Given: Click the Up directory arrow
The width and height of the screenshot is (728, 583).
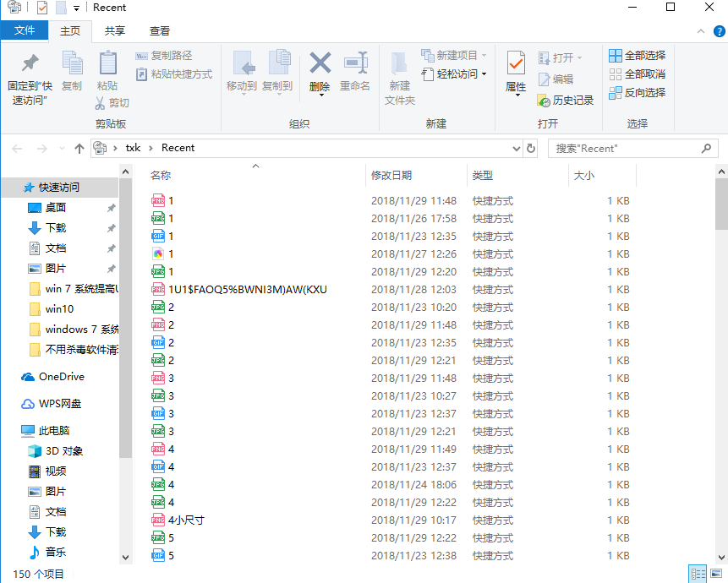Looking at the screenshot, I should tap(79, 148).
